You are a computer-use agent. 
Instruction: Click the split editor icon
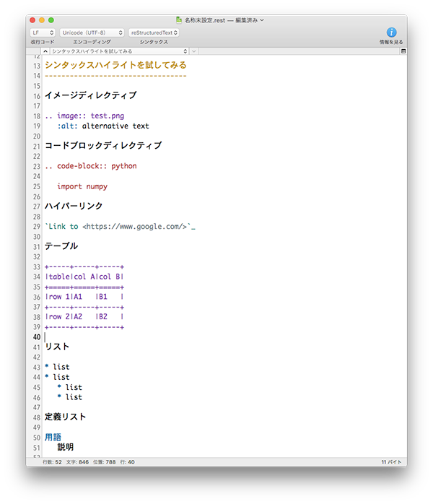click(403, 51)
